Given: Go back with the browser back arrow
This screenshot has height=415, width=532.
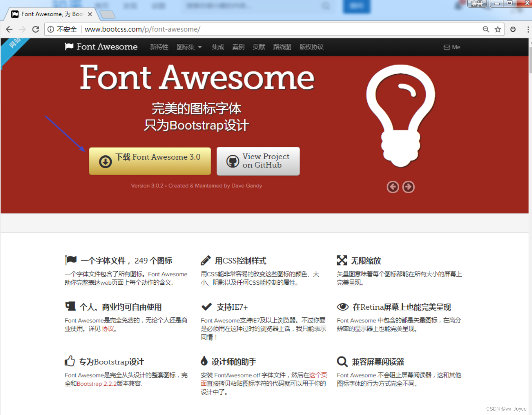Looking at the screenshot, I should 9,29.
